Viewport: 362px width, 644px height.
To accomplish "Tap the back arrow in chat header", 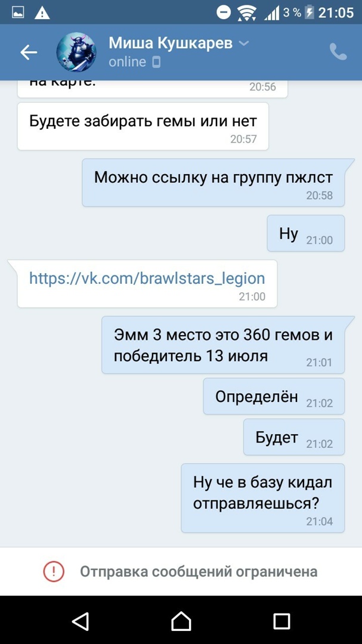I will tap(29, 52).
